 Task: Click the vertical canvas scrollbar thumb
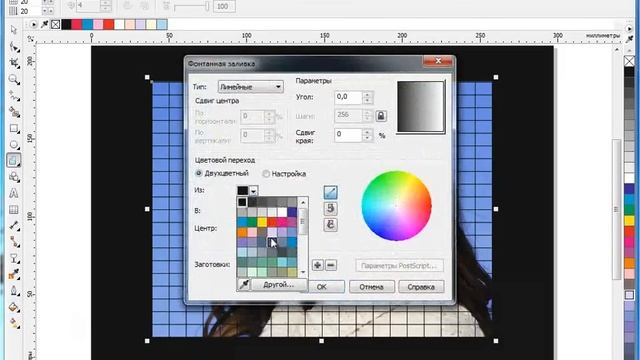(616, 209)
